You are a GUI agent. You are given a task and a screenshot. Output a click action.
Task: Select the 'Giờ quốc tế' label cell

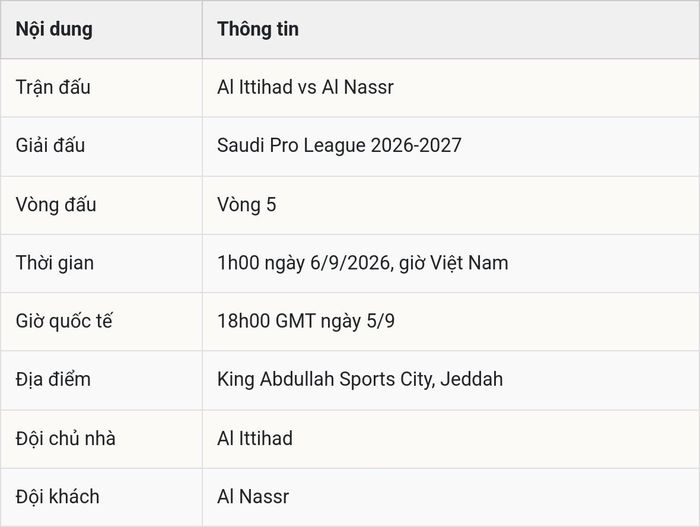[x=101, y=322]
